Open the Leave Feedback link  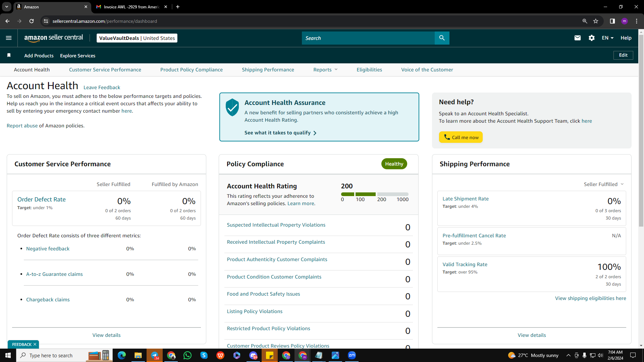102,87
